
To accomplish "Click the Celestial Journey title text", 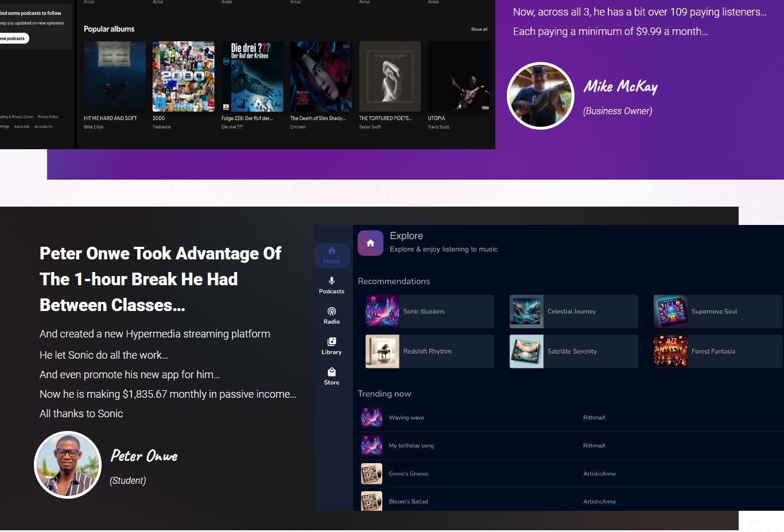I will [x=572, y=312].
